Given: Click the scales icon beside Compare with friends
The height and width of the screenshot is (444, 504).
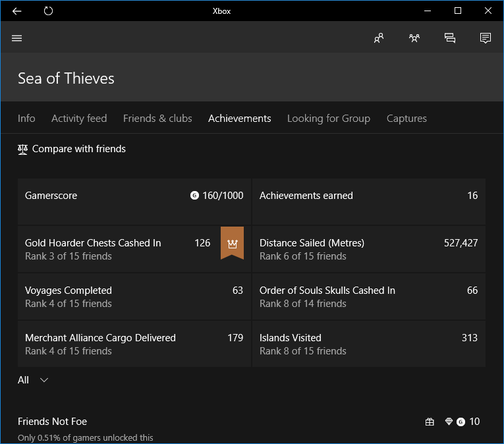Looking at the screenshot, I should pyautogui.click(x=22, y=150).
